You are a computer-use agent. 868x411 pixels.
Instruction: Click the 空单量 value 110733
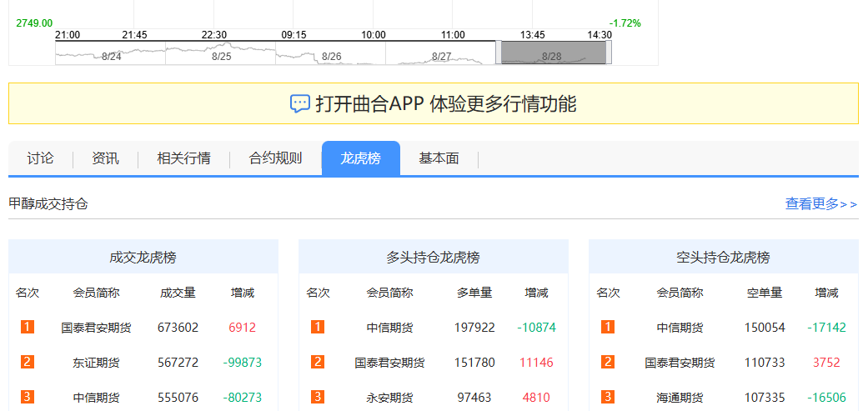pyautogui.click(x=765, y=363)
